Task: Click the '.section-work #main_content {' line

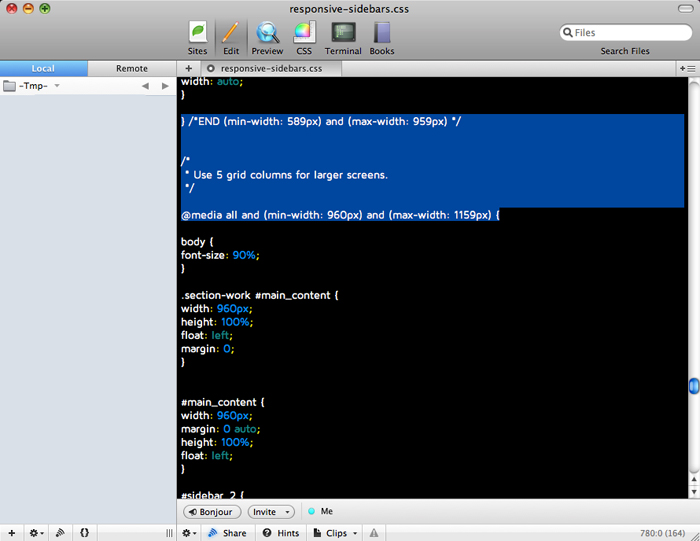Action: [259, 295]
